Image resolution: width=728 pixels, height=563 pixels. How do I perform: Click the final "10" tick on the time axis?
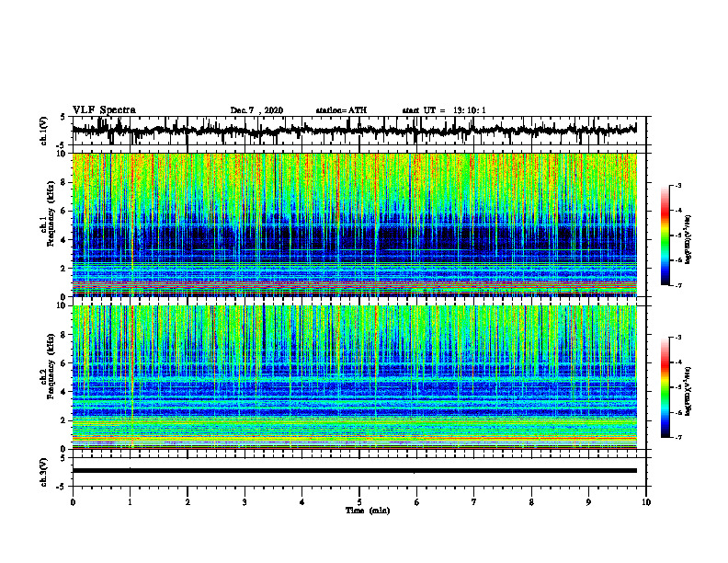click(x=646, y=502)
